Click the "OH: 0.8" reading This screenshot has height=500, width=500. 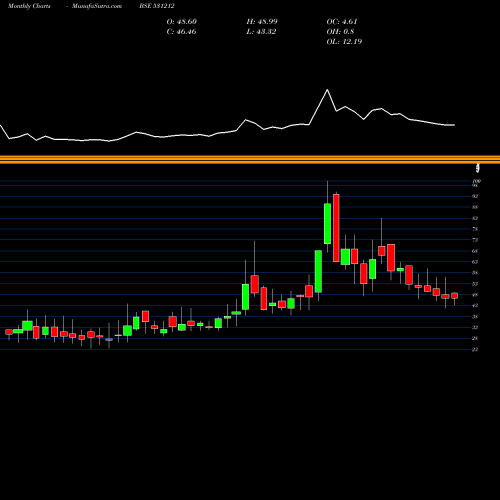340,32
